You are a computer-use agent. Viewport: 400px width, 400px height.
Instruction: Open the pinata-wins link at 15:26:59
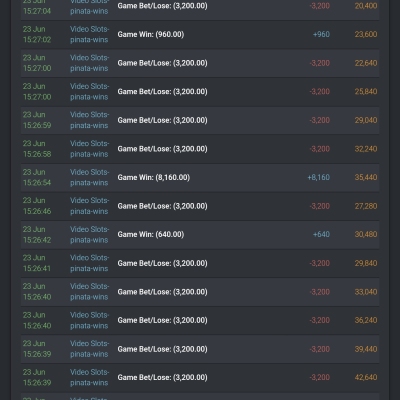click(x=89, y=126)
